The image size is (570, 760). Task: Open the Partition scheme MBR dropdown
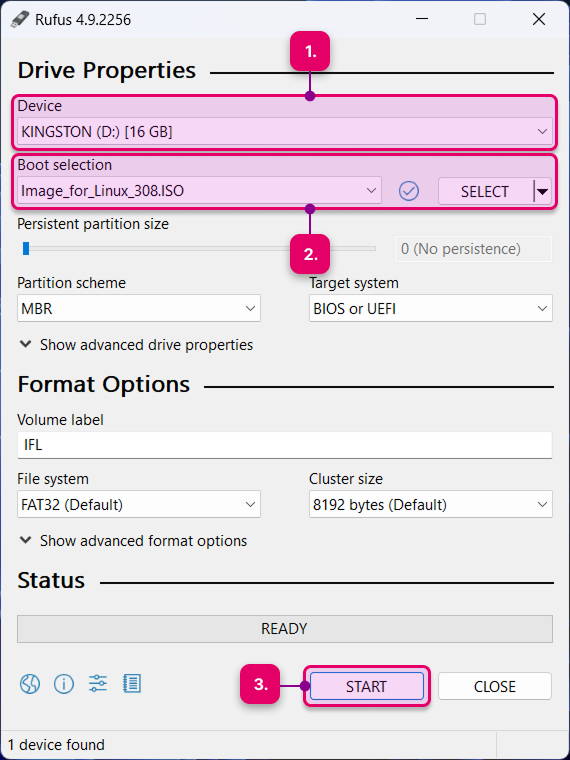point(139,308)
